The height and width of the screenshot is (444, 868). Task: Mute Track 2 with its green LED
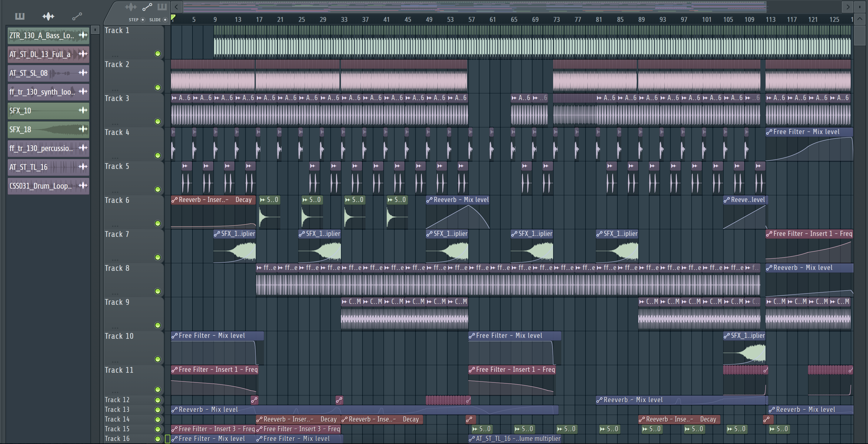(x=158, y=88)
